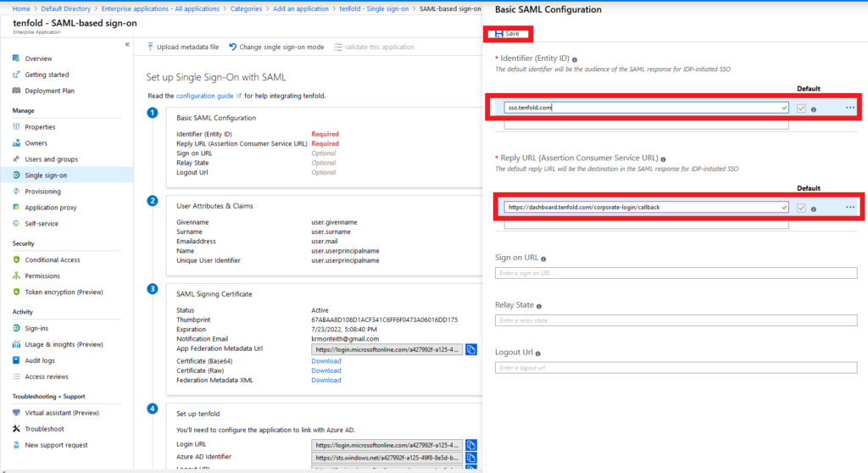
Task: Go to Categories breadcrumb
Action: (247, 8)
